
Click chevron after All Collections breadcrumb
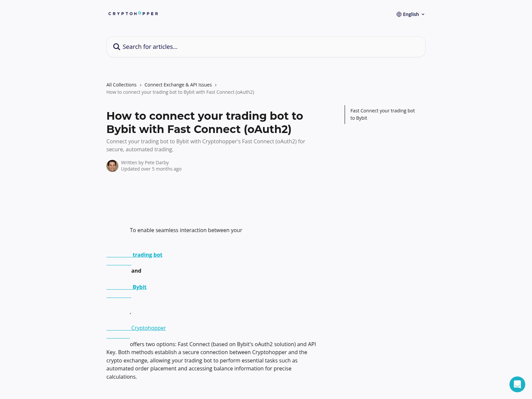point(141,85)
